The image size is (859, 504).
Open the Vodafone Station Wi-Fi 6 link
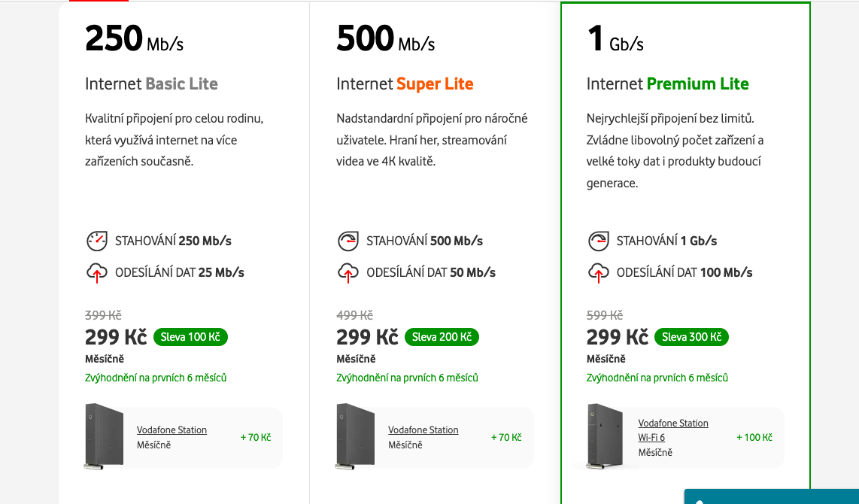point(672,430)
